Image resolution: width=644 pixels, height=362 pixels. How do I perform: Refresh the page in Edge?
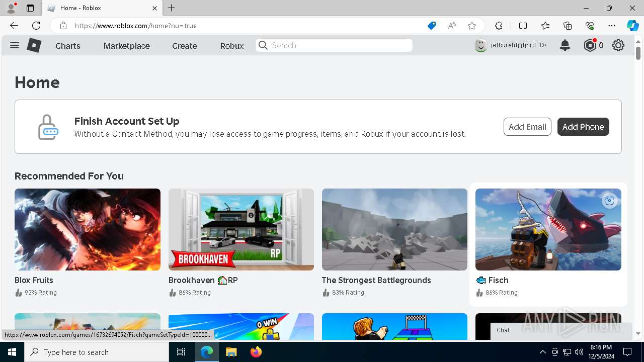(36, 26)
